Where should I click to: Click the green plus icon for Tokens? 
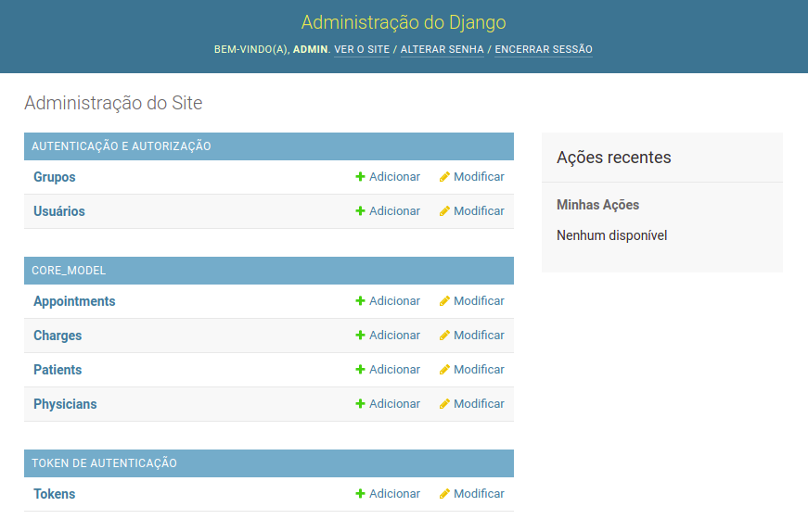360,493
